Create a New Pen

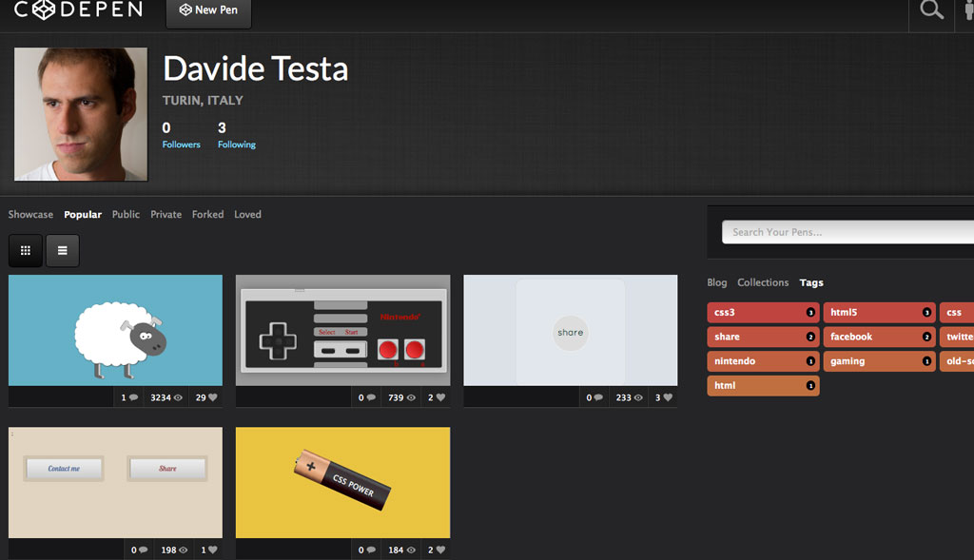click(208, 11)
